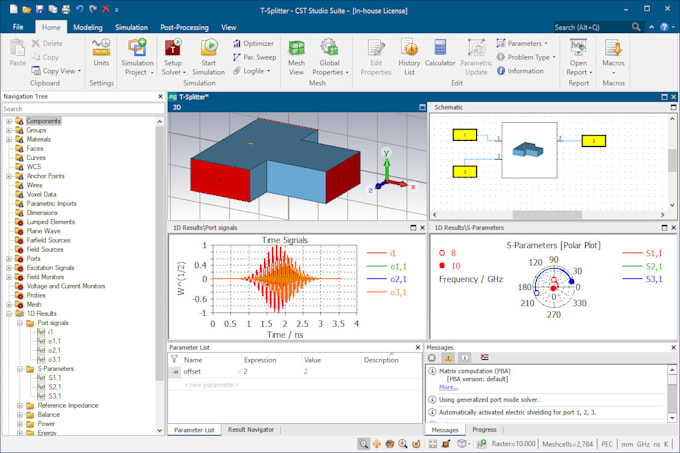
Task: Open the History List
Action: click(x=409, y=57)
